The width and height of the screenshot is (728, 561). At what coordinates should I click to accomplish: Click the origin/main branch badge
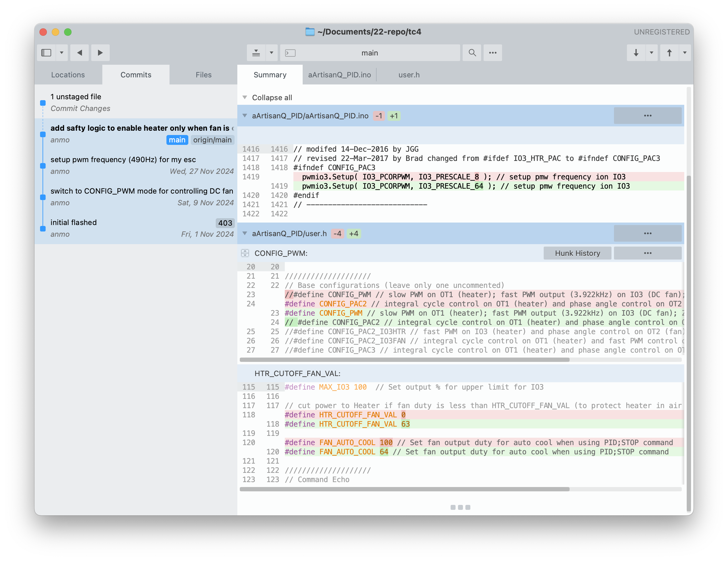pos(212,140)
